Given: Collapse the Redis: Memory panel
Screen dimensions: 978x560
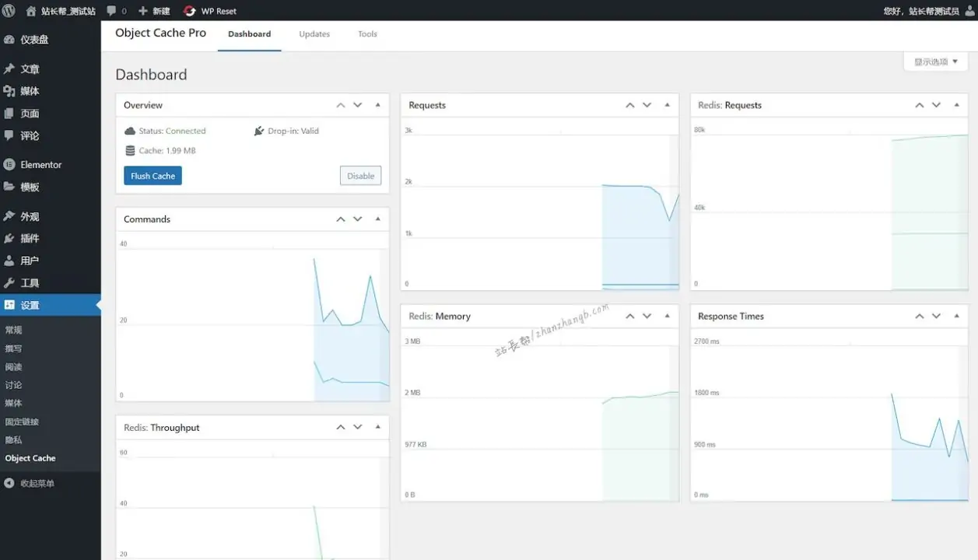Looking at the screenshot, I should tap(666, 316).
